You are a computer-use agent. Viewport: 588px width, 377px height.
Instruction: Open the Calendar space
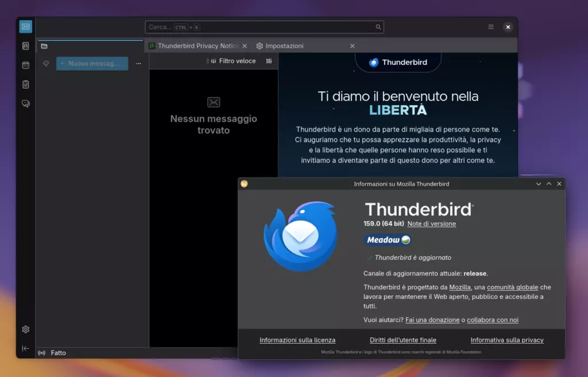coord(25,66)
